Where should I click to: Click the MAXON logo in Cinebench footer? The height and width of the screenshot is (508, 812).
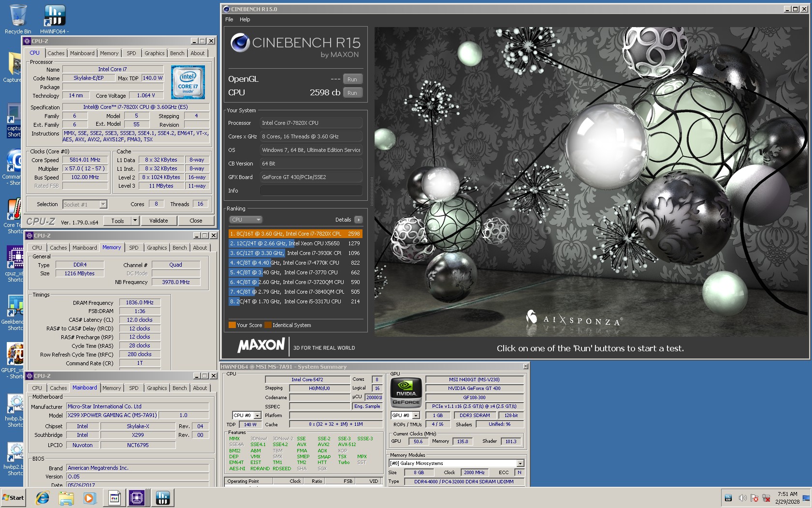(261, 345)
